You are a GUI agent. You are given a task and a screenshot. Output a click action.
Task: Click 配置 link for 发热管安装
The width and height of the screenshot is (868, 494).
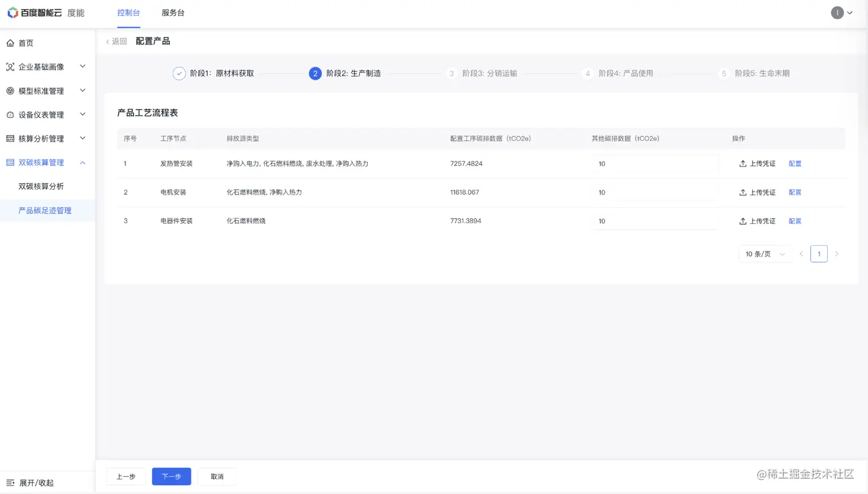795,164
